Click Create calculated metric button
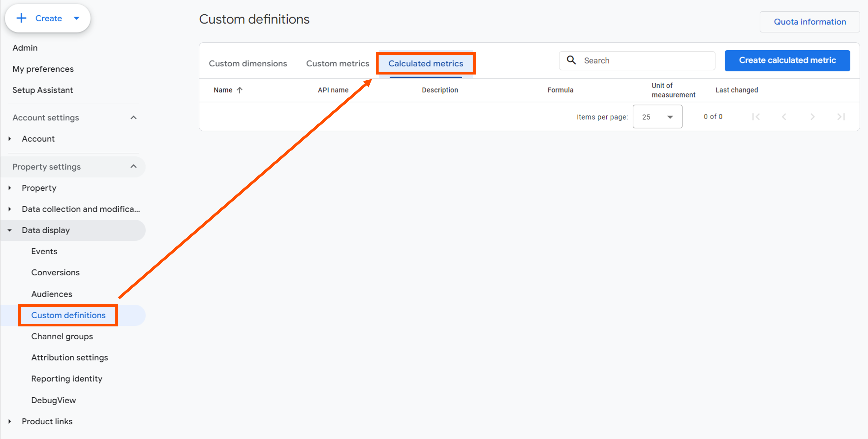The width and height of the screenshot is (868, 439). coord(787,60)
